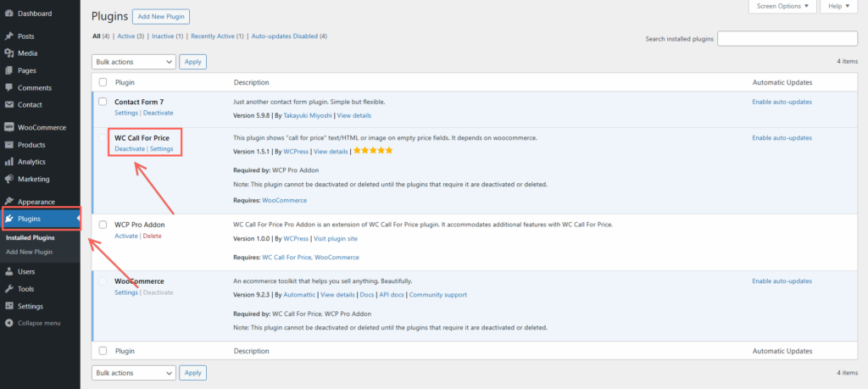Click the Posts pushpin icon
The image size is (868, 389).
8,36
